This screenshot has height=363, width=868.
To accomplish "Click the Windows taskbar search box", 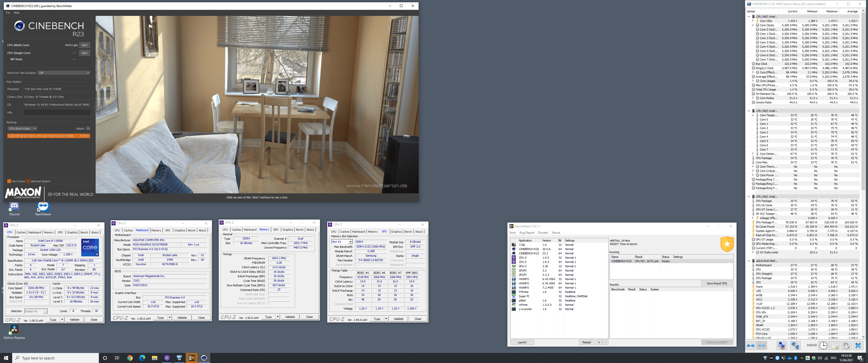I will click(x=56, y=358).
